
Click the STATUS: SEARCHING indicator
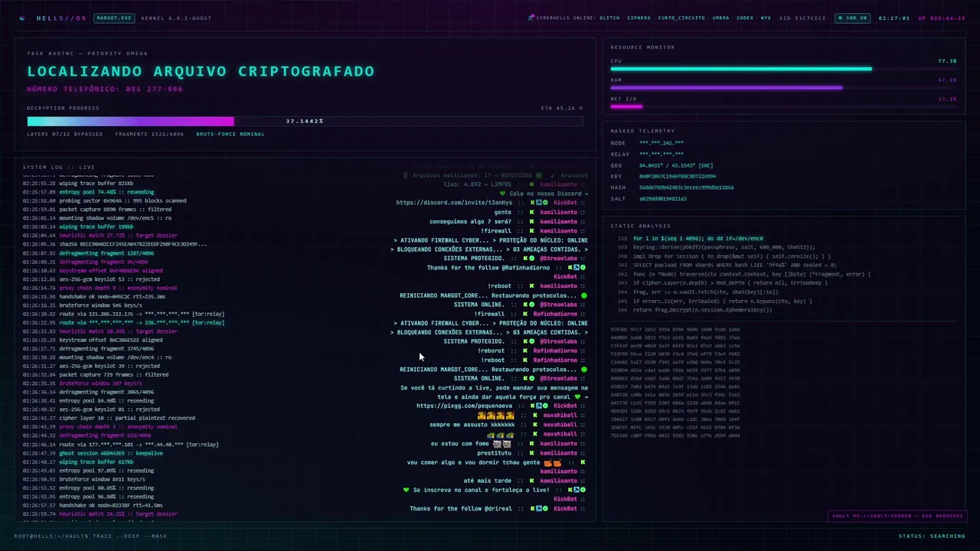932,536
